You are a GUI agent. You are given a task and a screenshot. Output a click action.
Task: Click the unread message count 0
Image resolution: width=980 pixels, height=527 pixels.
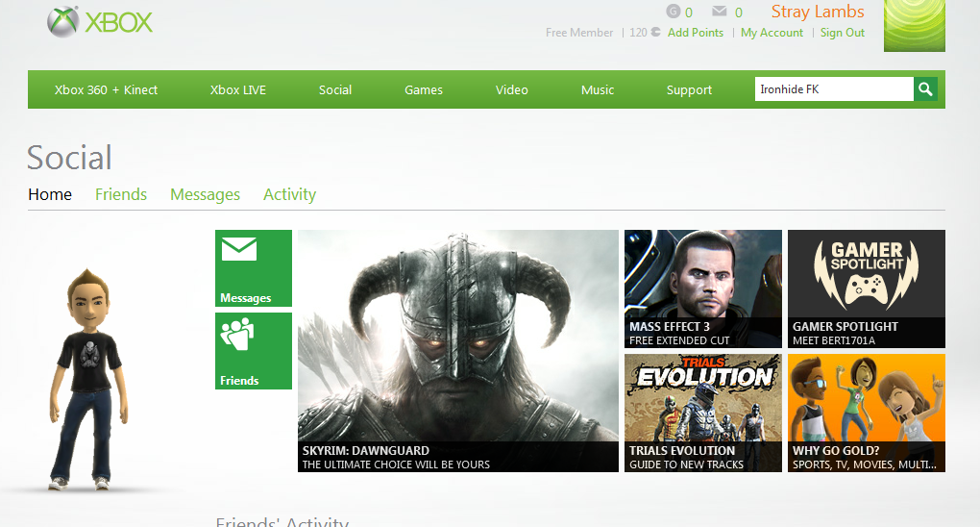(x=738, y=13)
